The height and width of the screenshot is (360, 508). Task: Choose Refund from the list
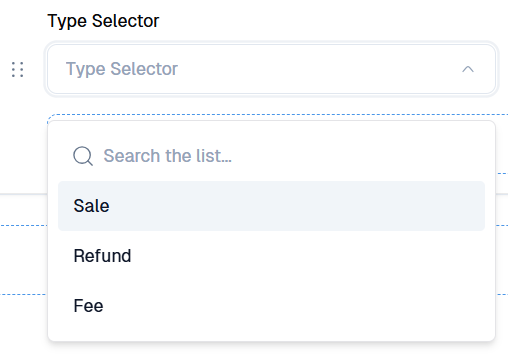(x=102, y=256)
